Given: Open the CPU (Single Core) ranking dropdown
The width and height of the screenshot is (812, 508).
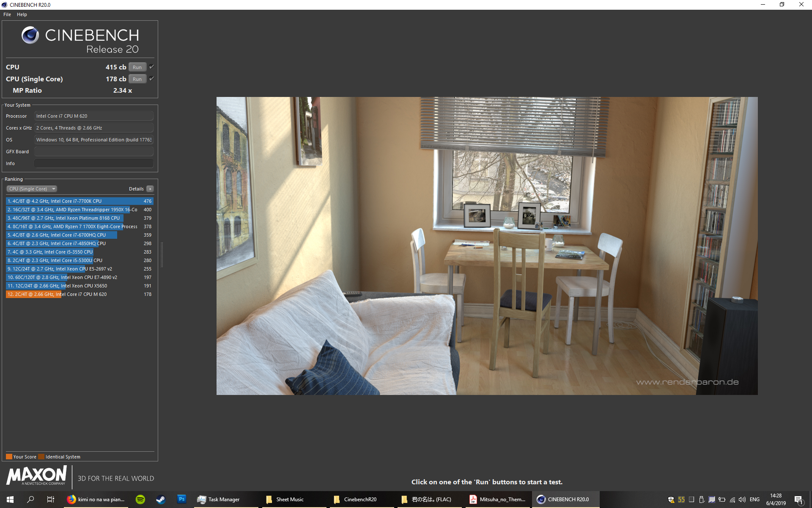Looking at the screenshot, I should (32, 189).
